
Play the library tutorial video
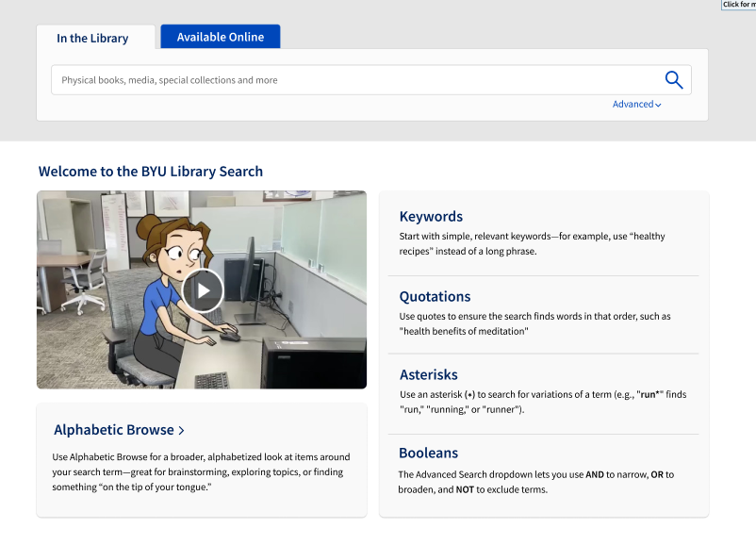point(202,289)
